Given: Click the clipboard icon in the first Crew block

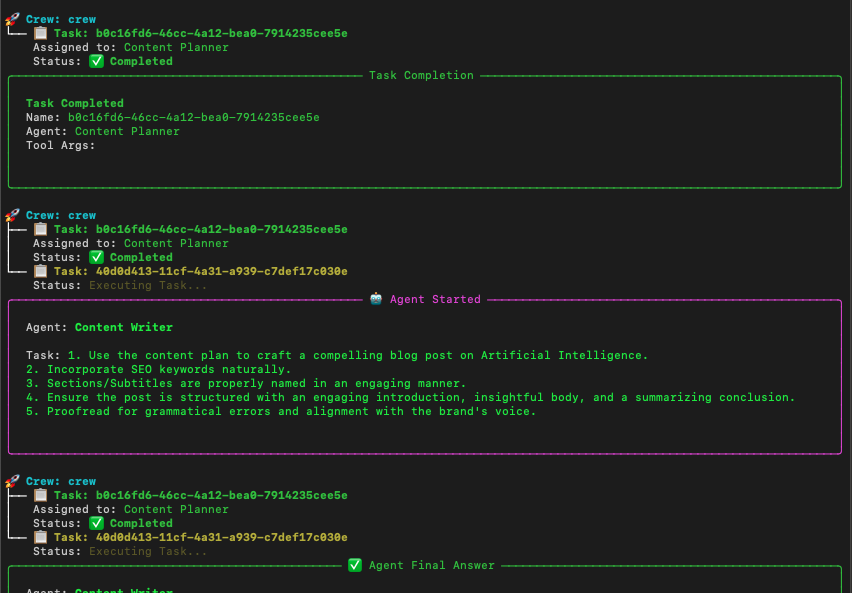Looking at the screenshot, I should pos(41,33).
